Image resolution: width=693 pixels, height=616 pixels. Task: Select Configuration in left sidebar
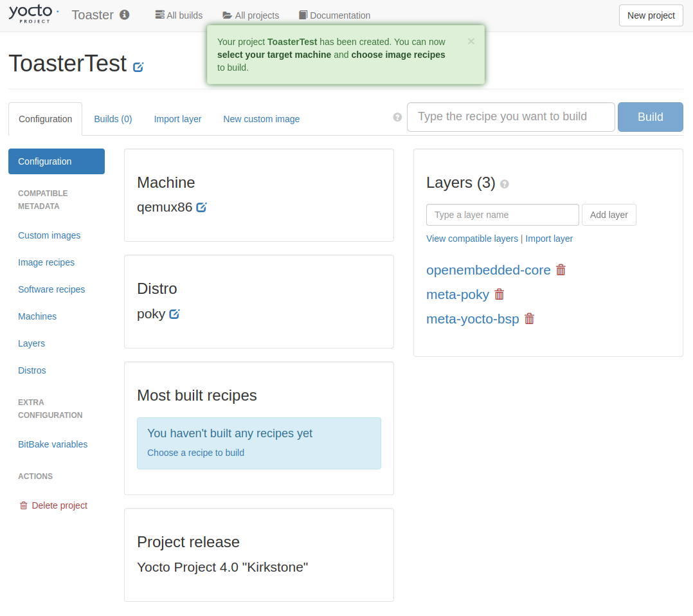point(57,161)
